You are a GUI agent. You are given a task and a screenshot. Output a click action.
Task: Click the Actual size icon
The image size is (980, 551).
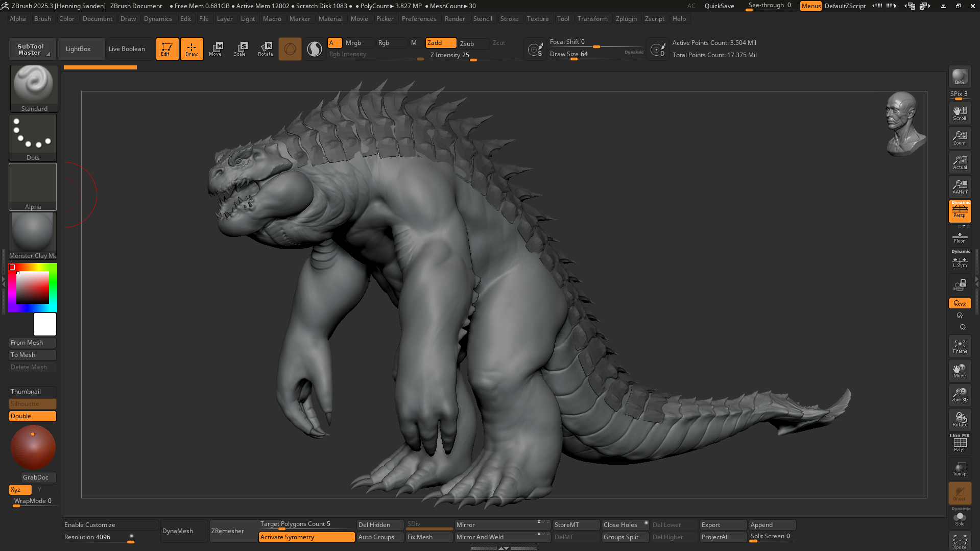[960, 162]
